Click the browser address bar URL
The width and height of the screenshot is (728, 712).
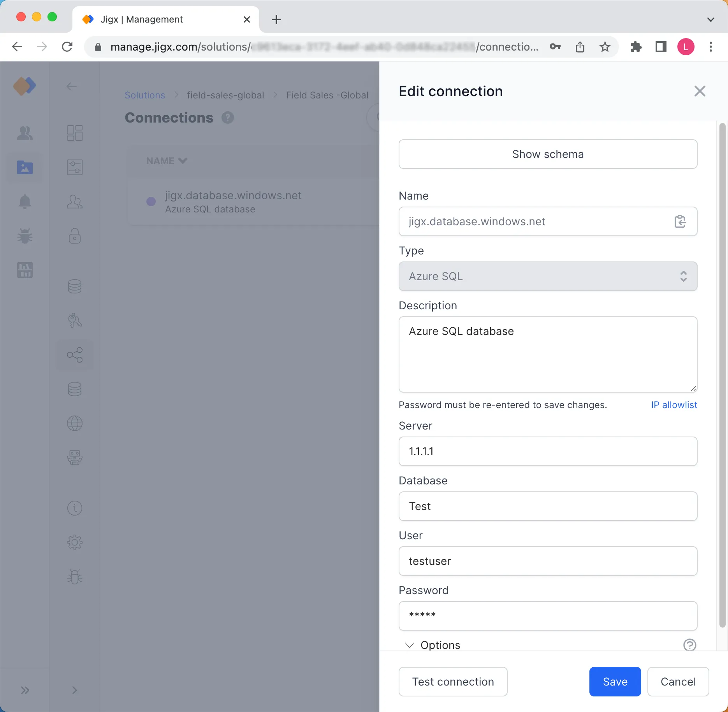(324, 47)
